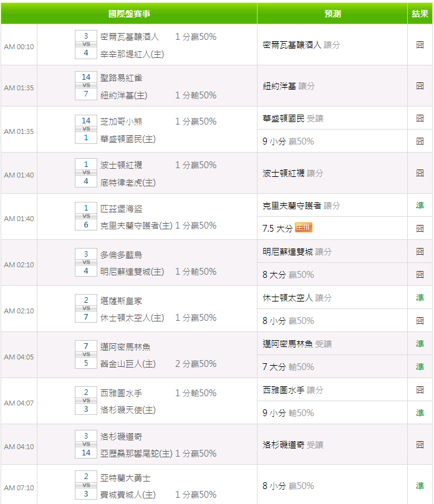
Task: Click the 克里夫蘭守護者 讓分 prediction
Action: click(301, 206)
